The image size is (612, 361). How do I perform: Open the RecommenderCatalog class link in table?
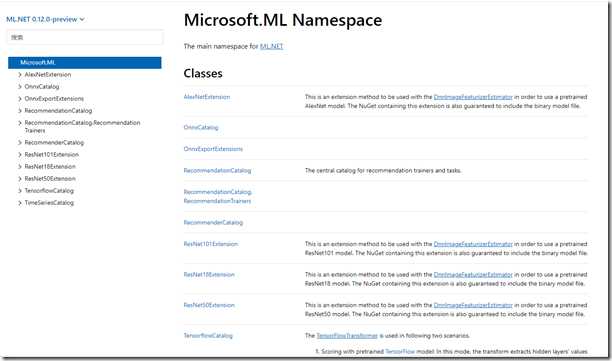(213, 222)
